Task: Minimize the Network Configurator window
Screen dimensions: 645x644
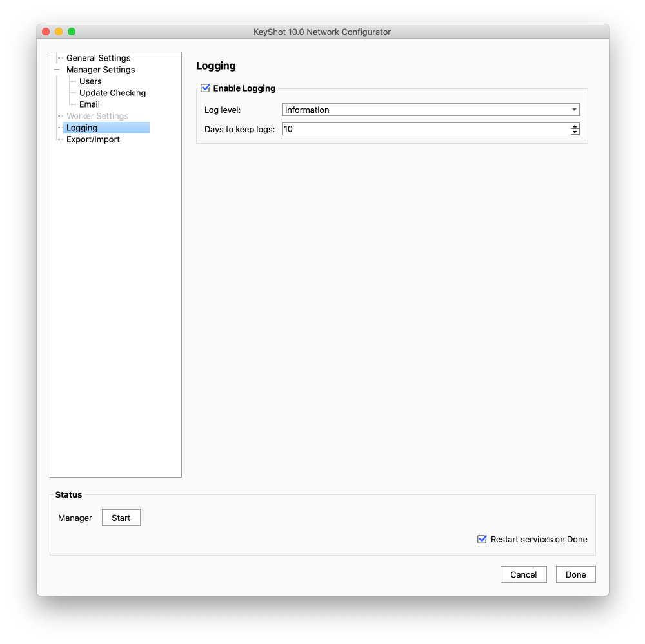Action: 59,32
